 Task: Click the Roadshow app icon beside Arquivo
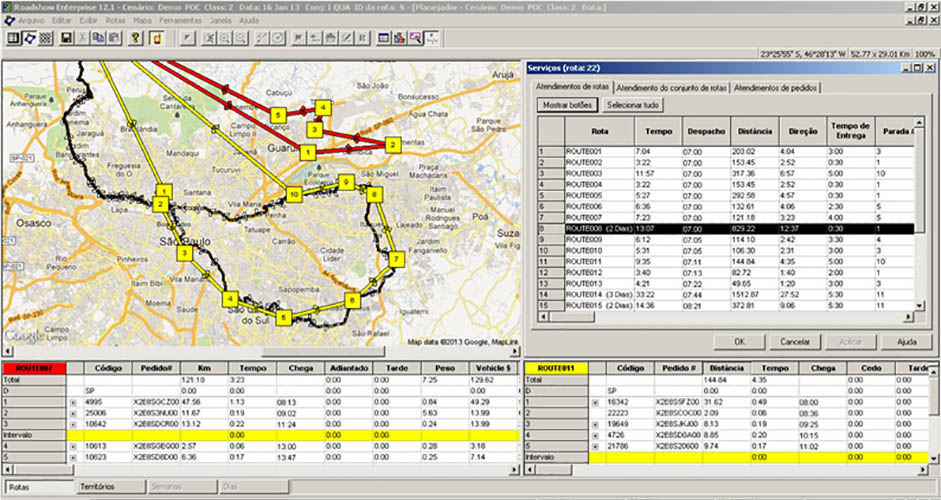click(x=9, y=20)
